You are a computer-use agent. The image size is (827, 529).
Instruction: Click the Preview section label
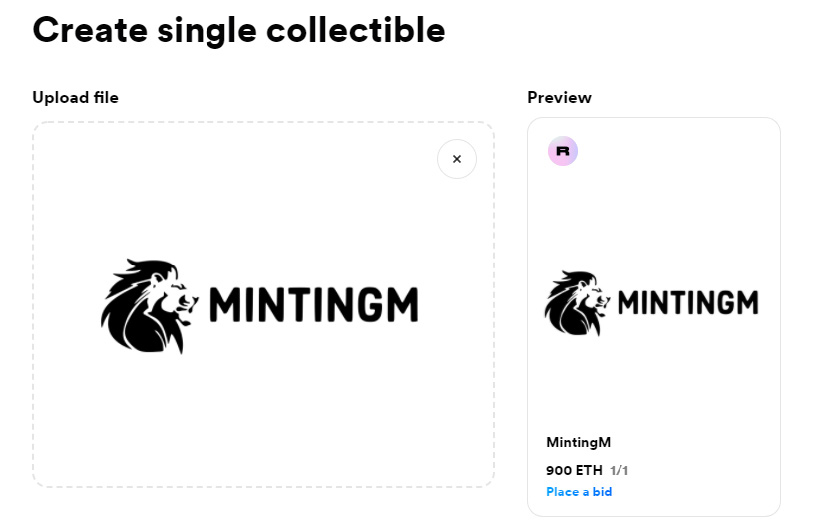[560, 98]
